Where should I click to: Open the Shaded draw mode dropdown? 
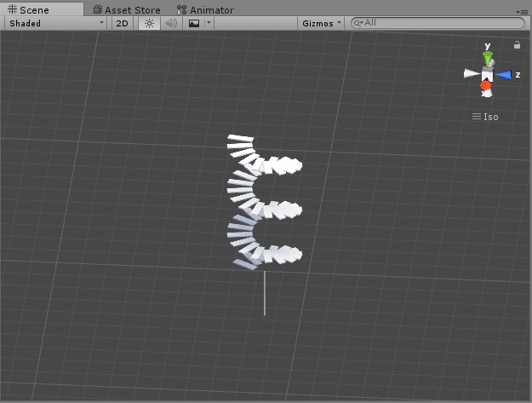click(56, 23)
